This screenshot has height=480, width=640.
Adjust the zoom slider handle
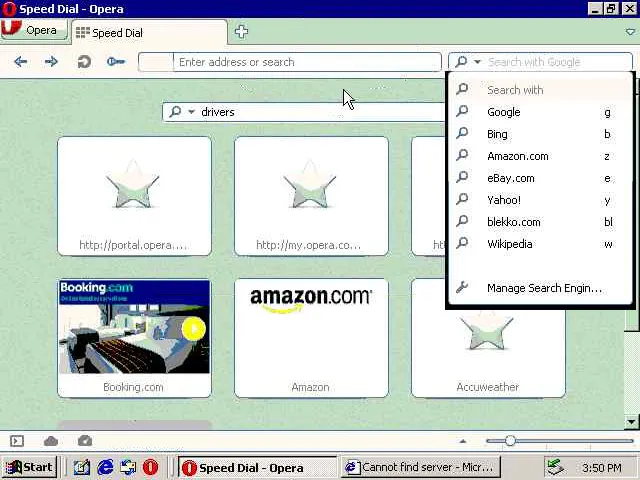[510, 441]
